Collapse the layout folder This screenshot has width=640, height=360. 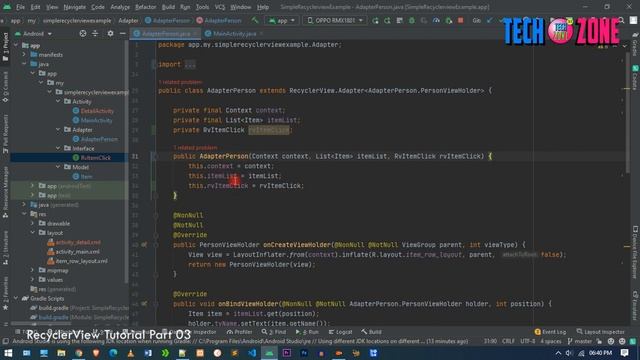(x=33, y=233)
